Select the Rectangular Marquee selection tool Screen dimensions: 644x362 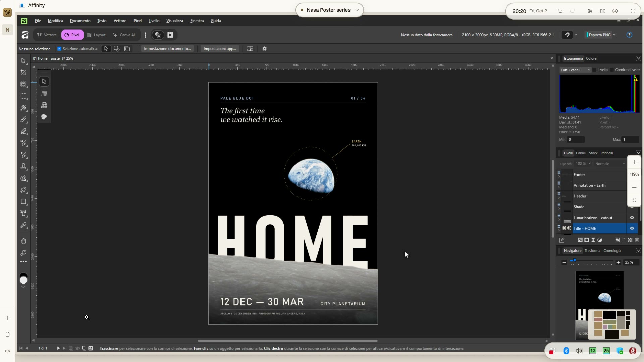click(x=23, y=96)
